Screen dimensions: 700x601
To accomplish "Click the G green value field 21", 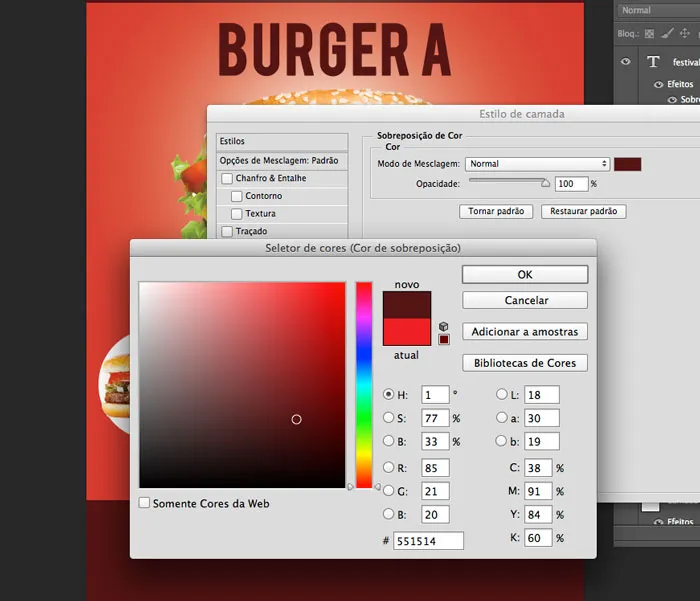I will coord(435,491).
